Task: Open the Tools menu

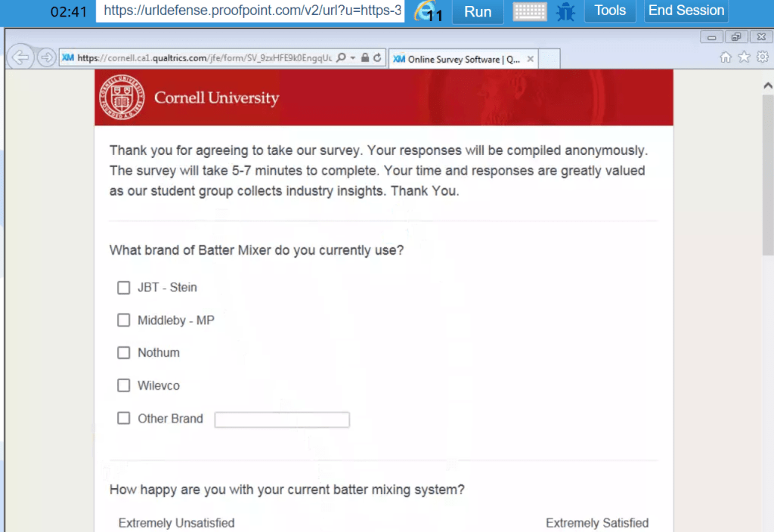Action: click(610, 11)
